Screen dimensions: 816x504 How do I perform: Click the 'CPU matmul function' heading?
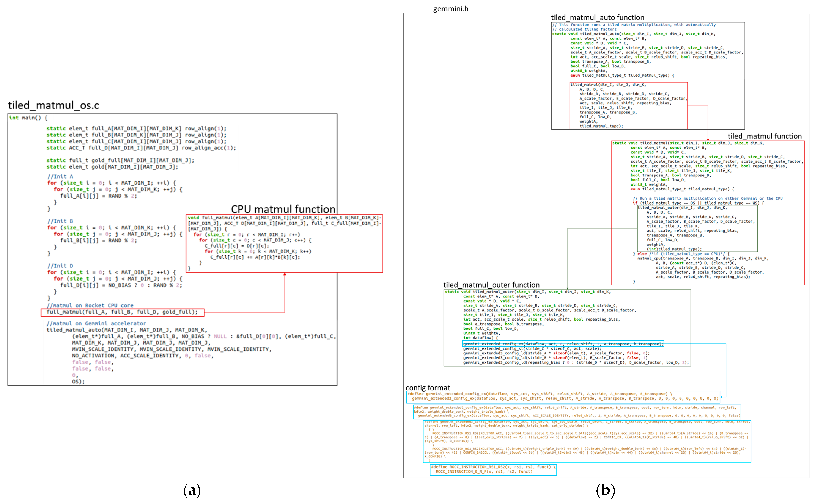pyautogui.click(x=283, y=209)
